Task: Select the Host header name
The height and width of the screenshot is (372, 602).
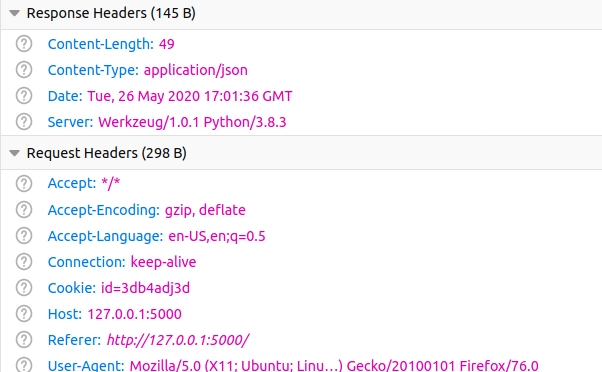Action: click(x=65, y=314)
